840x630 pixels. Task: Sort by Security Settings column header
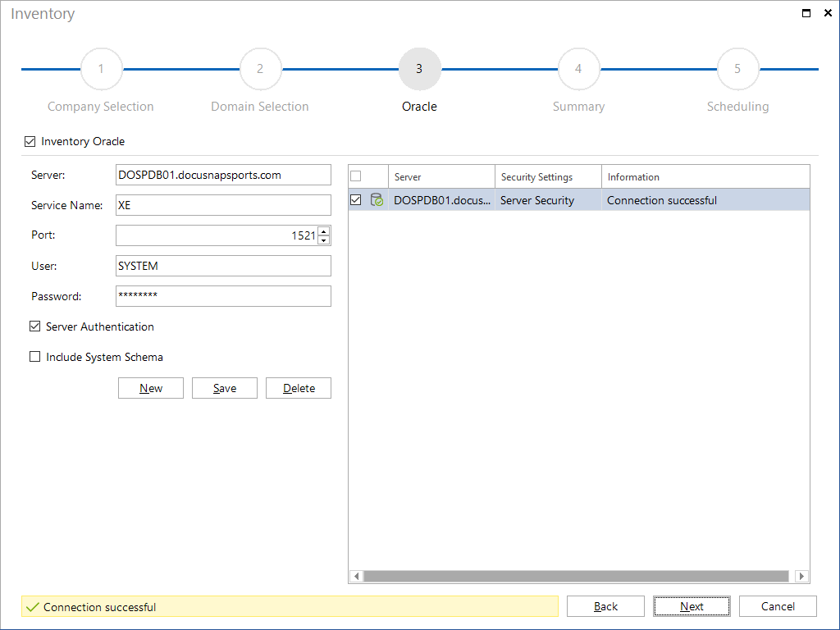point(548,177)
